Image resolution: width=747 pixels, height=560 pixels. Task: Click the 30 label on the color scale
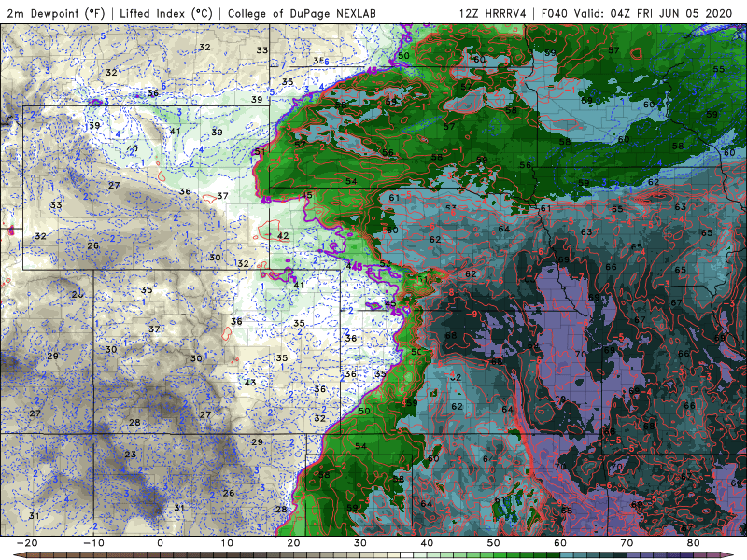(360, 543)
